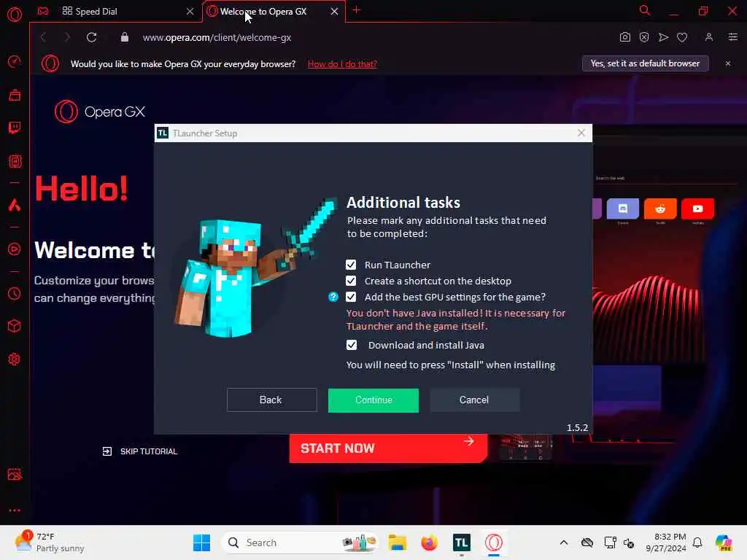Open Easy Setup sliders icon
This screenshot has width=747, height=560.
point(732,37)
